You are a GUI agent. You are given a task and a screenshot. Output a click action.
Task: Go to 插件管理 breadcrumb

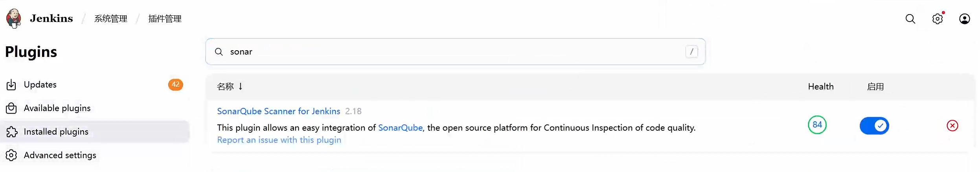165,19
